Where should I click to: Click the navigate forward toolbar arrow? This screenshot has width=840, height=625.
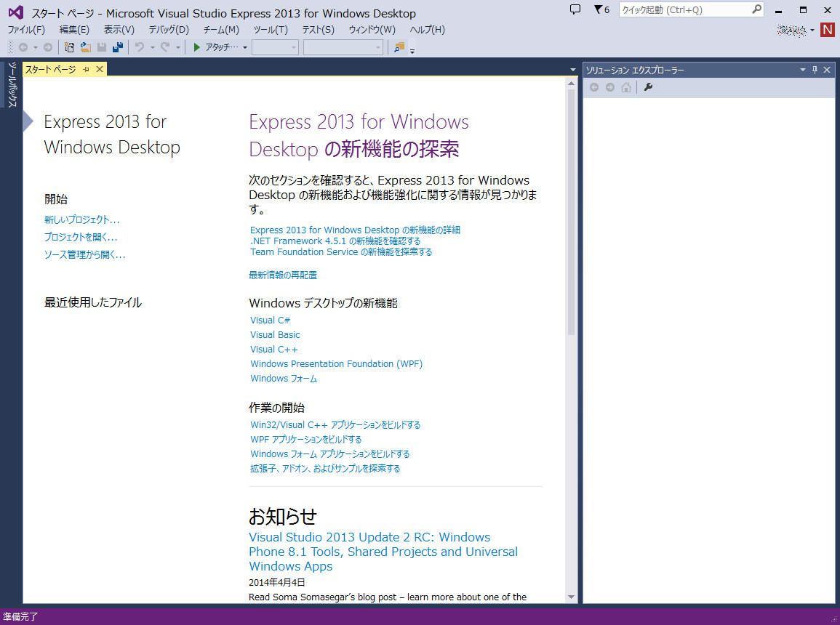click(x=48, y=47)
